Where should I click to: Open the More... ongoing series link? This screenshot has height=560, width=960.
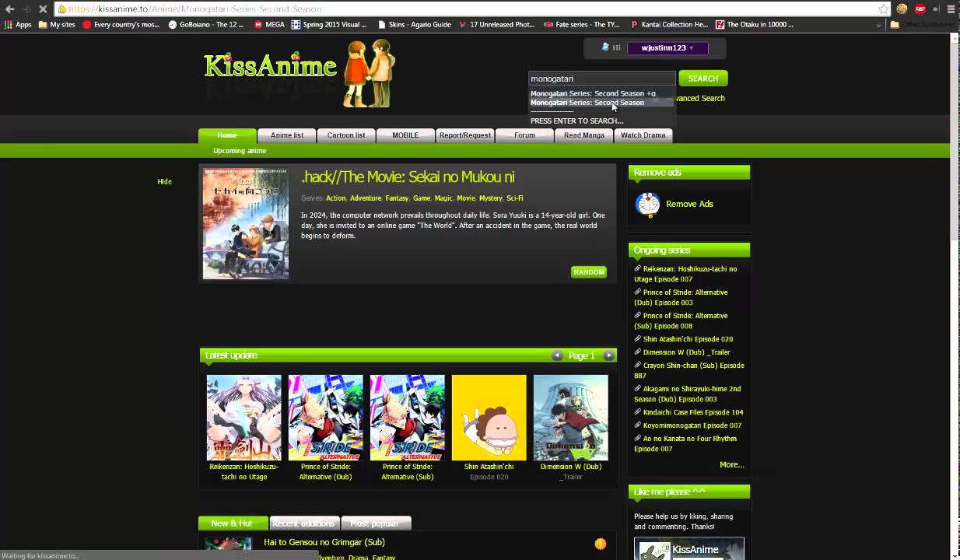pos(731,464)
